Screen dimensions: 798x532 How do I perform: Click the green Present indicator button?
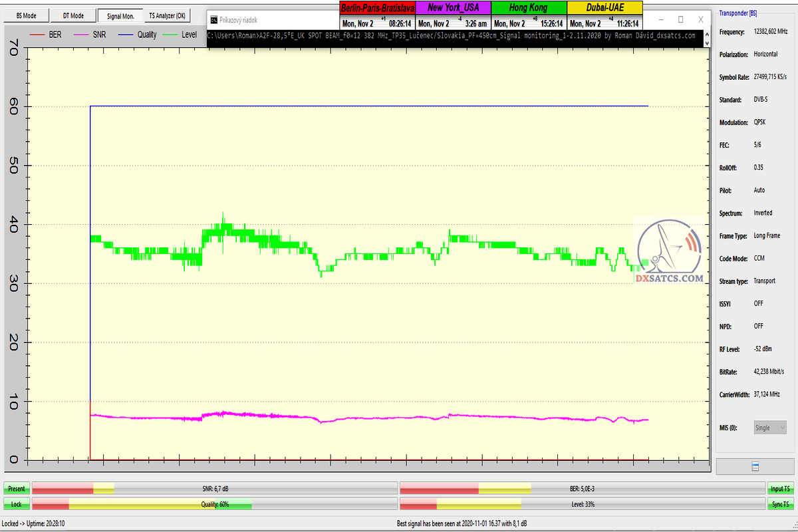17,488
